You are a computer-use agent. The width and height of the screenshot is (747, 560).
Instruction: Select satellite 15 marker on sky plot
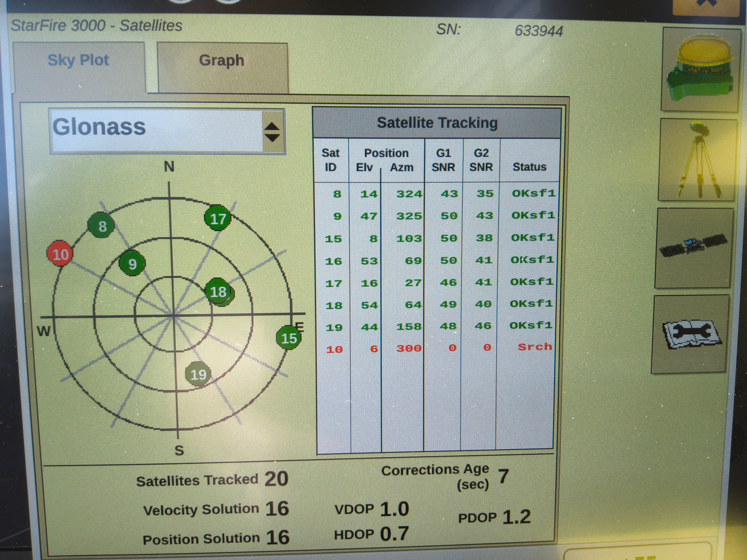coord(288,338)
